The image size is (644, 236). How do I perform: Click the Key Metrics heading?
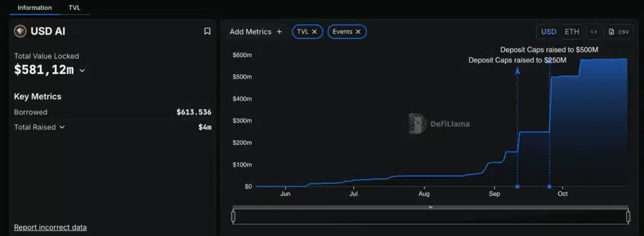37,97
